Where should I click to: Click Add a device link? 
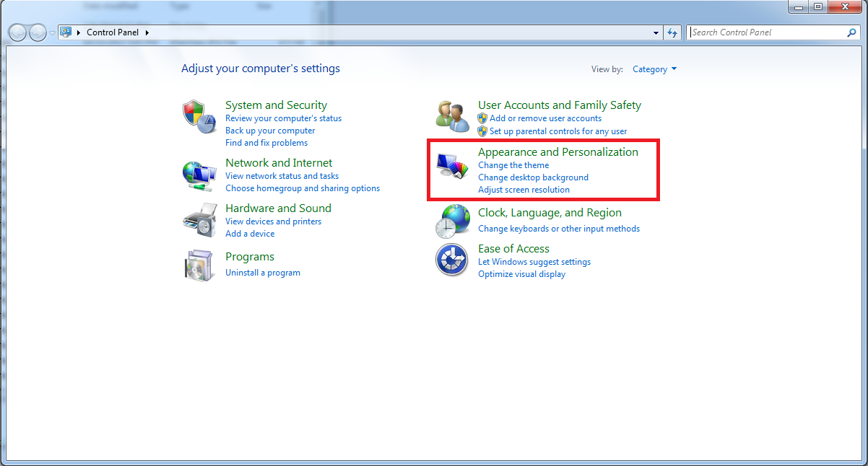coord(250,234)
